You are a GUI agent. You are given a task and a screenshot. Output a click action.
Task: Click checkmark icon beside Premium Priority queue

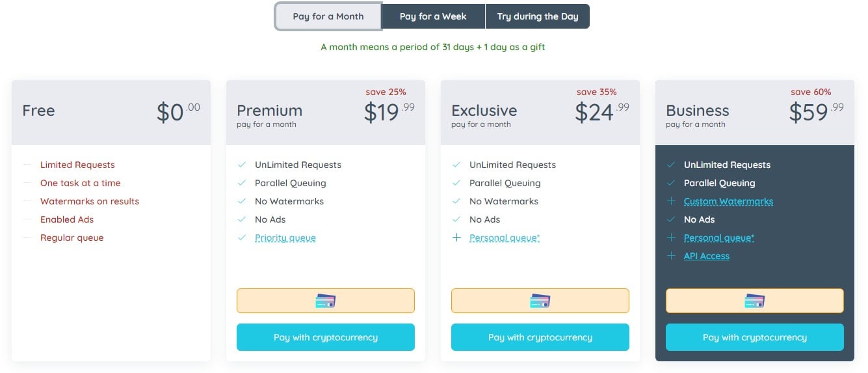tap(242, 238)
